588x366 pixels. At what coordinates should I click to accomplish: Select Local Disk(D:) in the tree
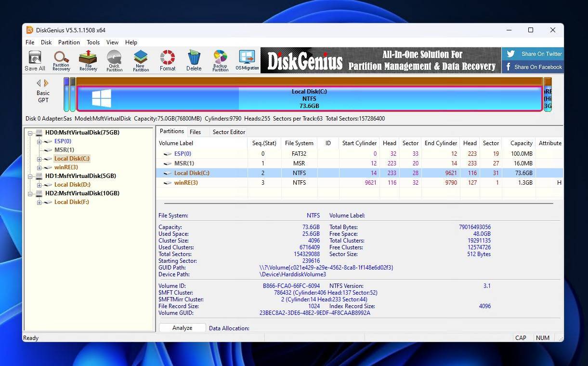coord(72,185)
